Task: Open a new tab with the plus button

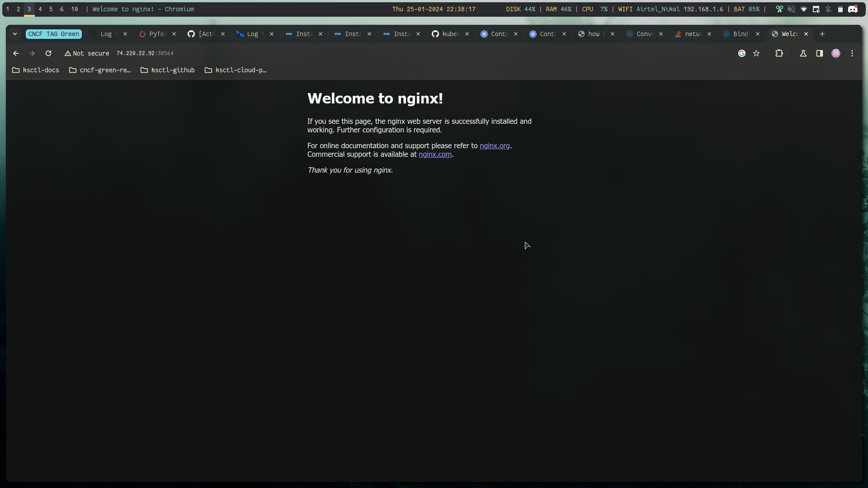Action: 822,34
